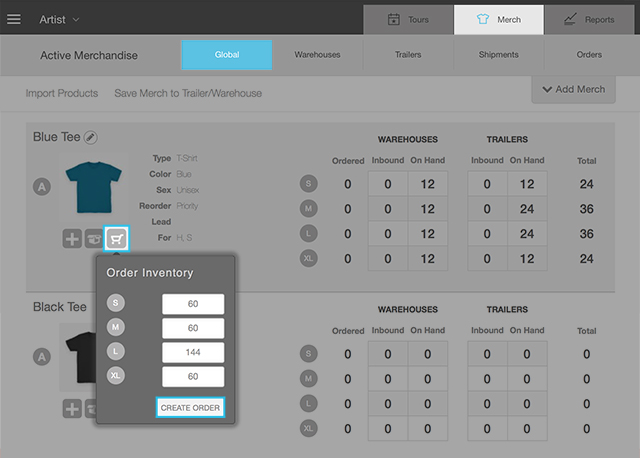
Task: Go to the Shipments sub-tab
Action: [x=499, y=55]
